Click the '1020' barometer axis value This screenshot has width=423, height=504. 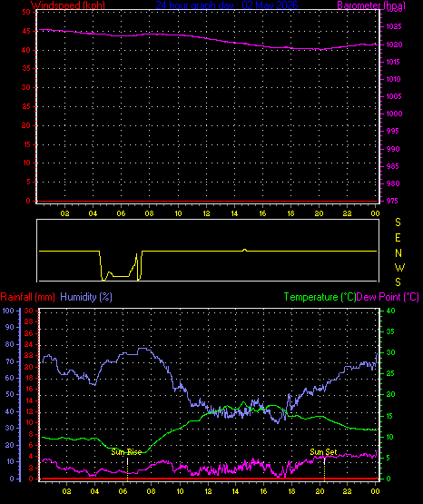[394, 45]
